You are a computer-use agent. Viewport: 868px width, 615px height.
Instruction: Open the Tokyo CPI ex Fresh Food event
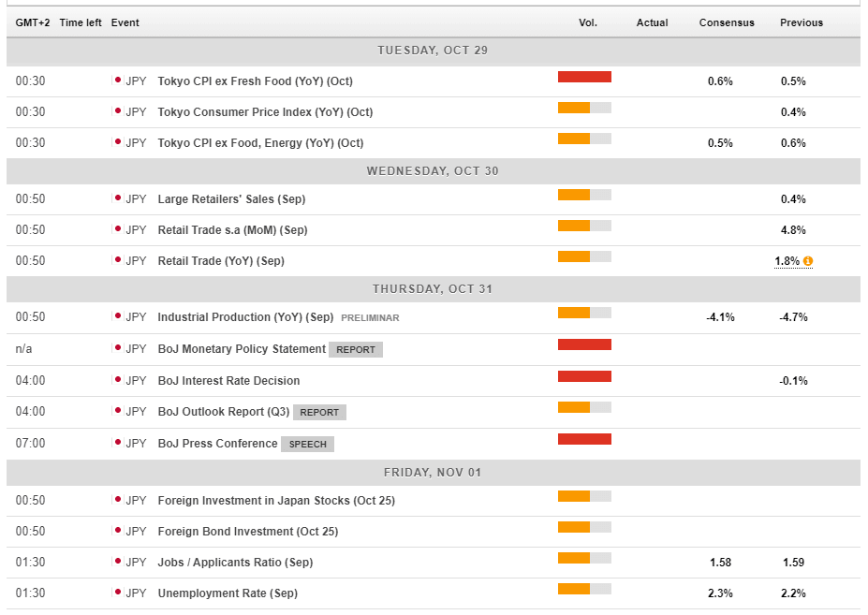pyautogui.click(x=255, y=81)
